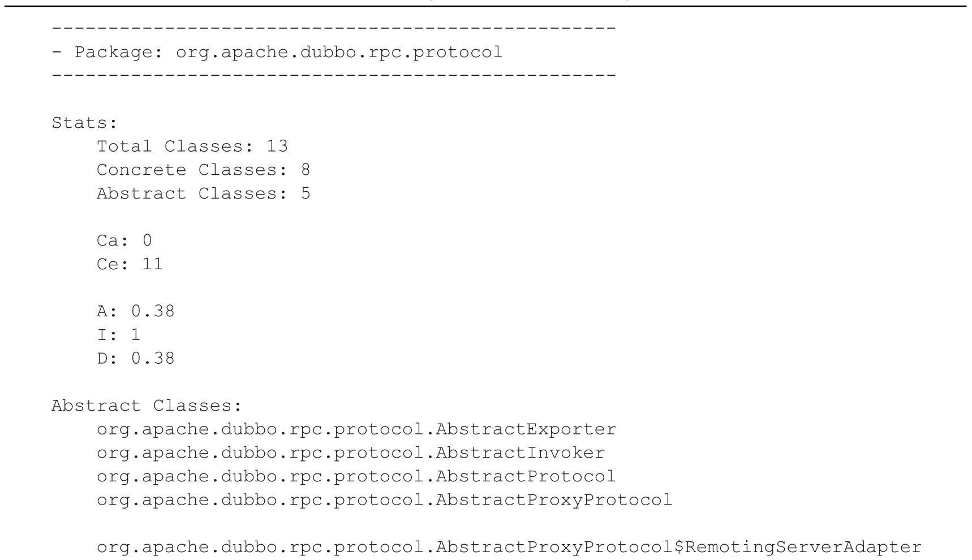The width and height of the screenshot is (972, 560).
Task: Select the "Concrete Classes: 8" line
Action: (x=203, y=170)
